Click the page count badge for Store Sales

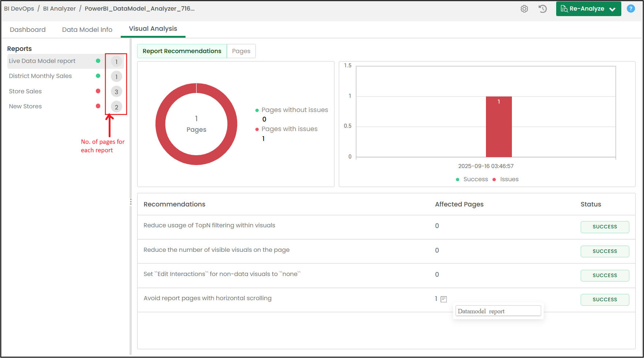(x=116, y=92)
